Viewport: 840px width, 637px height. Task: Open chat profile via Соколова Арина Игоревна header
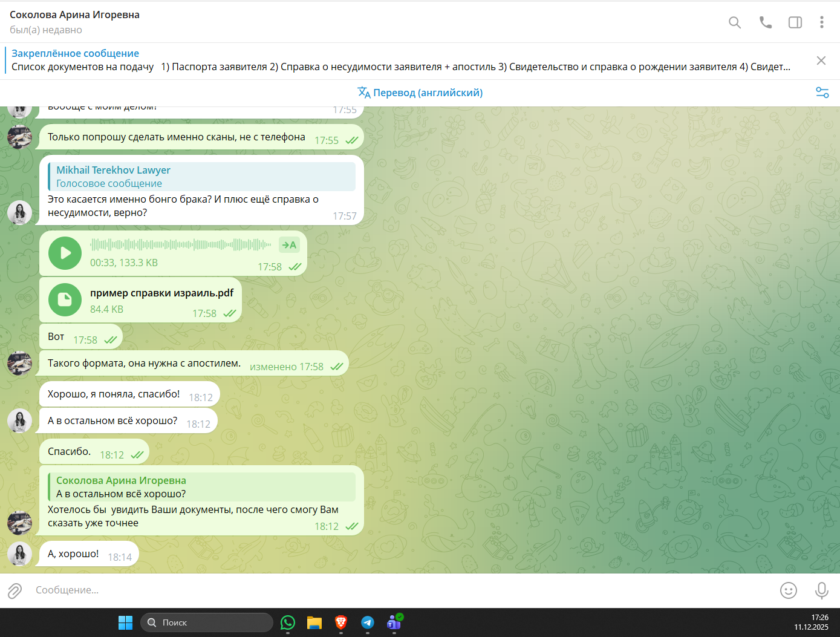[74, 15]
